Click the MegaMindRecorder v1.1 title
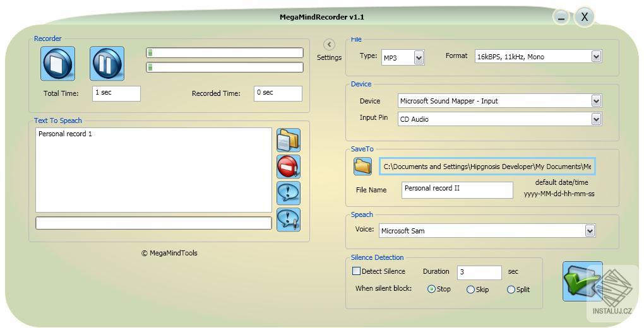644x328 pixels. pos(321,17)
